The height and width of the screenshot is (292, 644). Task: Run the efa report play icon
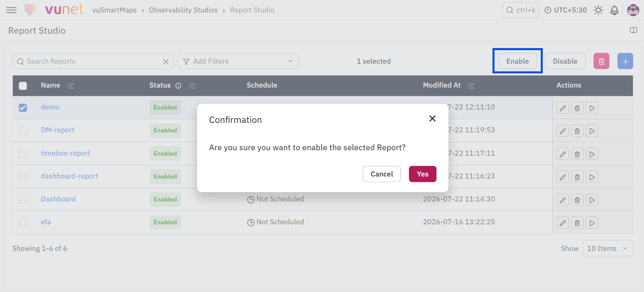tap(592, 223)
